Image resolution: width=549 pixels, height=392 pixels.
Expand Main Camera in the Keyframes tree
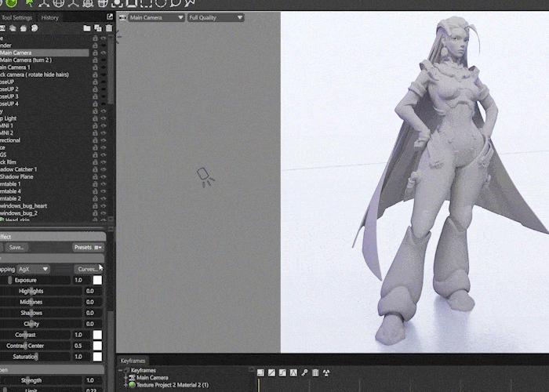125,378
